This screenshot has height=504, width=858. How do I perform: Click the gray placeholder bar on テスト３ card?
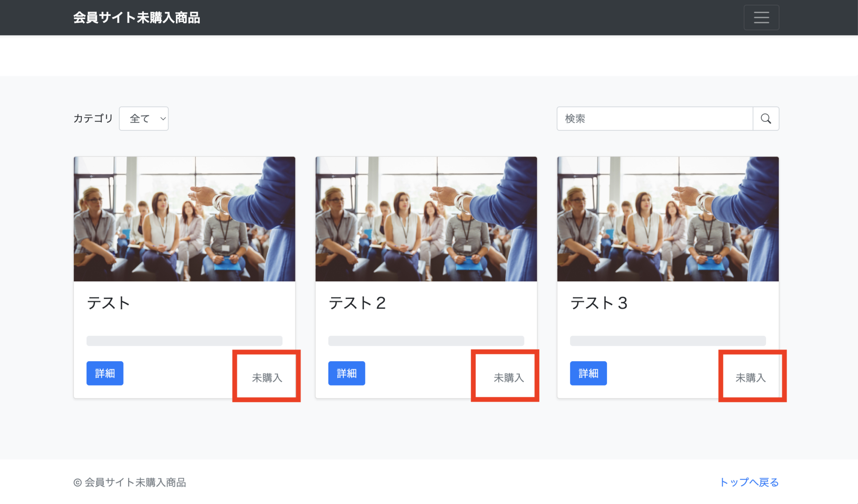(x=668, y=341)
